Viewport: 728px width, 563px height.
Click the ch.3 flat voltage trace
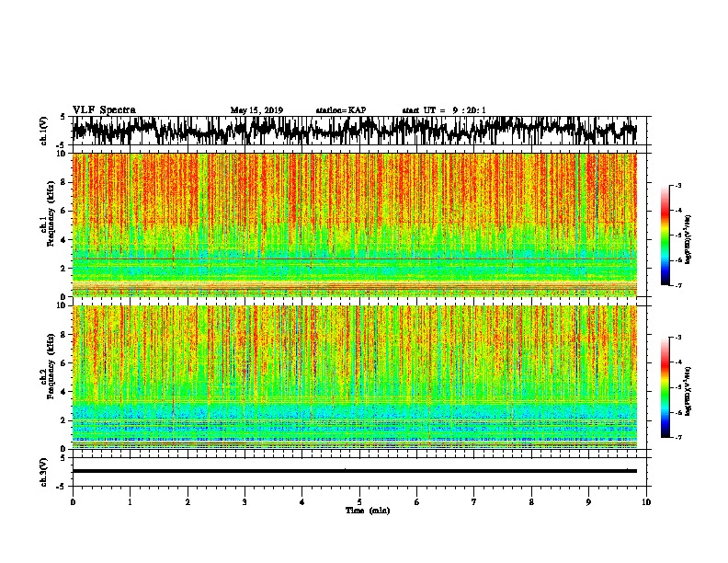[x=354, y=471]
